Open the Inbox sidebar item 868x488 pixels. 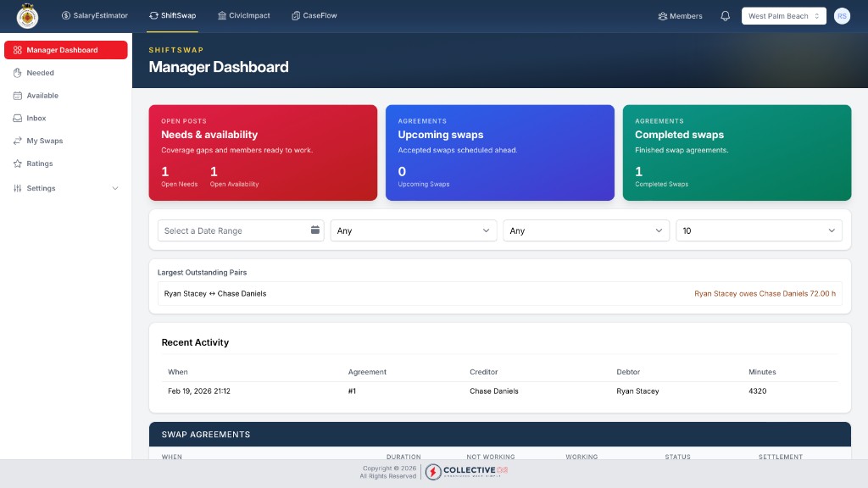[x=66, y=118]
